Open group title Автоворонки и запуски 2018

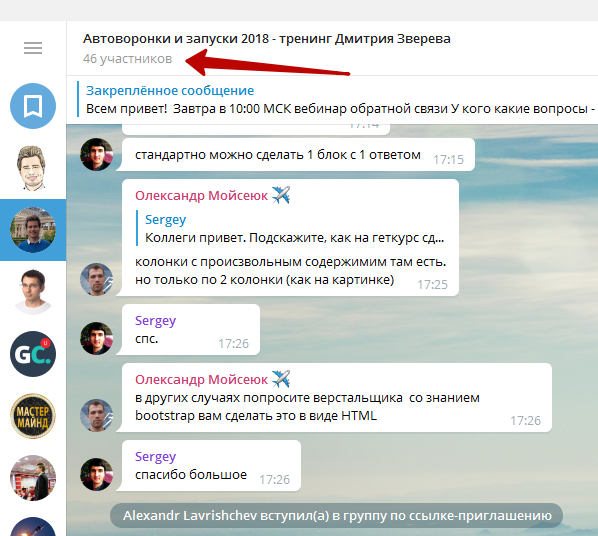click(x=267, y=39)
